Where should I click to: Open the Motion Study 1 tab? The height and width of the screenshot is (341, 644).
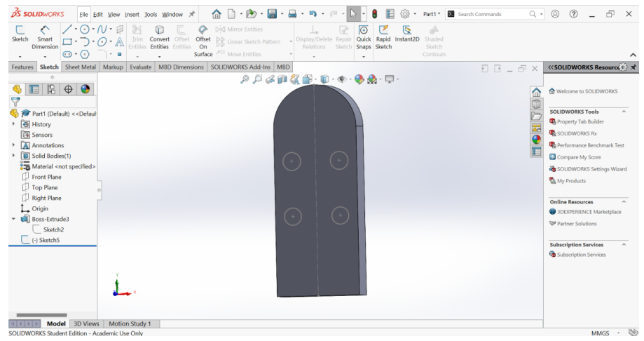[x=130, y=323]
